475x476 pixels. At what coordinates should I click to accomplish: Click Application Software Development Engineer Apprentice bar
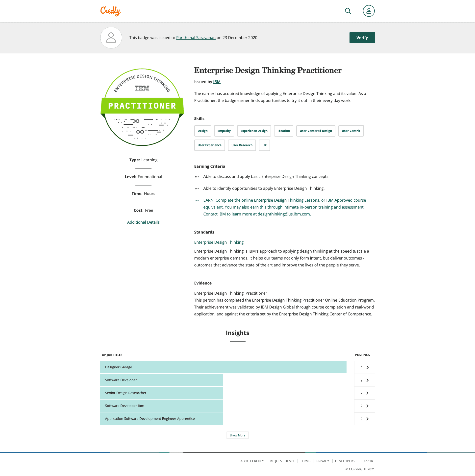[x=162, y=419]
